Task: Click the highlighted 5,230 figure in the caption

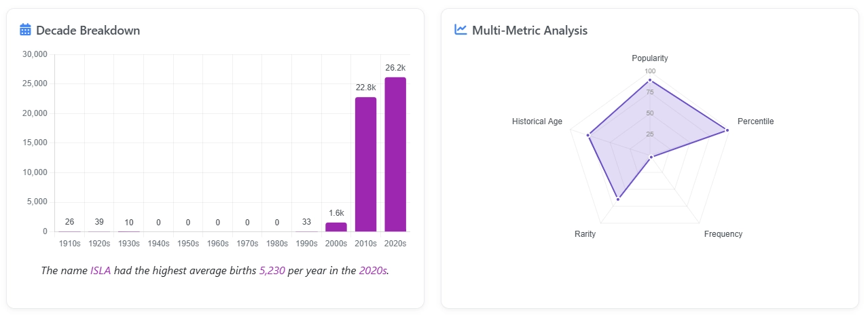Action: pyautogui.click(x=272, y=271)
